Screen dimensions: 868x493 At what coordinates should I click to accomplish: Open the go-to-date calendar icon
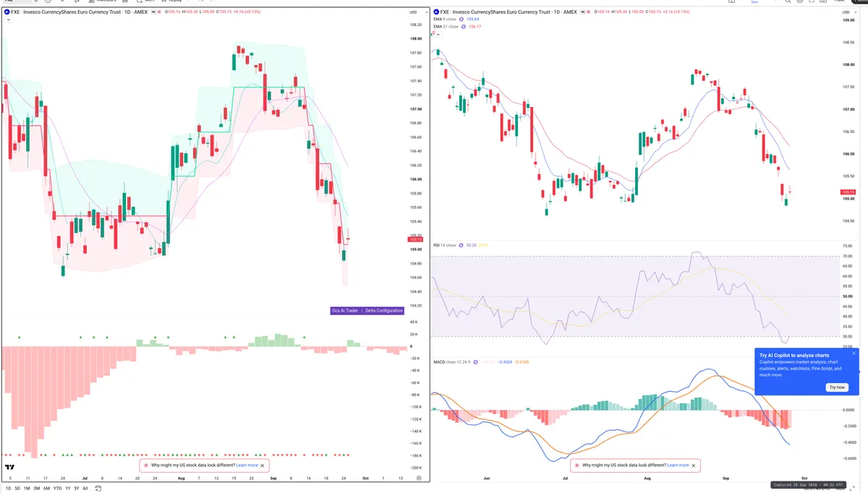click(x=97, y=489)
